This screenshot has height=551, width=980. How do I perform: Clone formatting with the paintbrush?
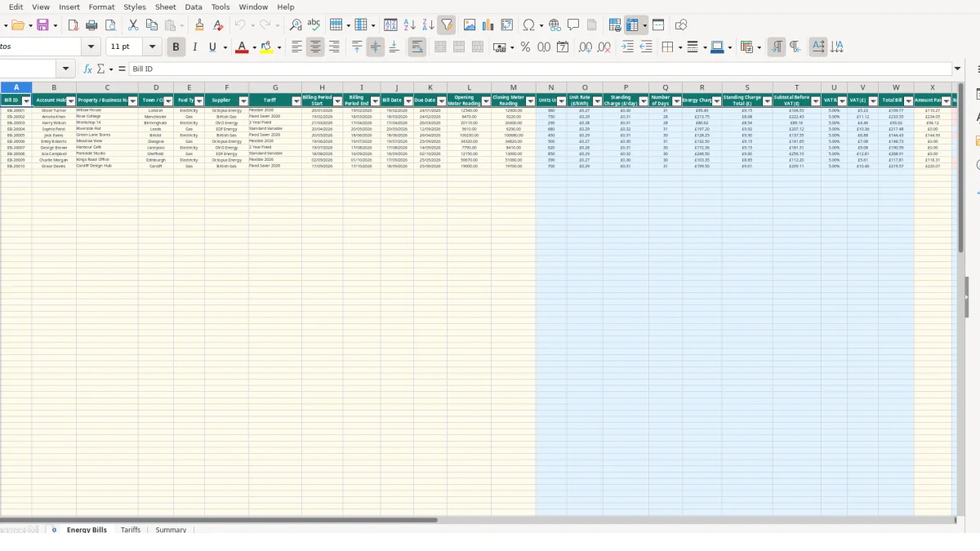(199, 25)
